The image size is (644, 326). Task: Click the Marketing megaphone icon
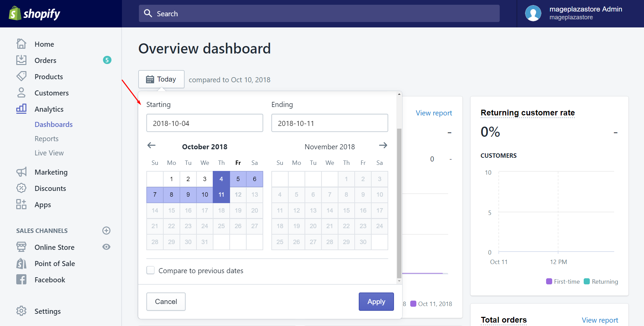(21, 172)
